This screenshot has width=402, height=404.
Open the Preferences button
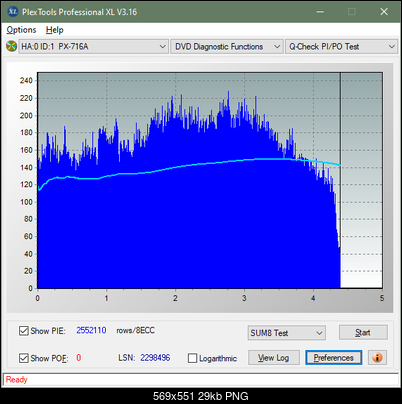coord(333,358)
